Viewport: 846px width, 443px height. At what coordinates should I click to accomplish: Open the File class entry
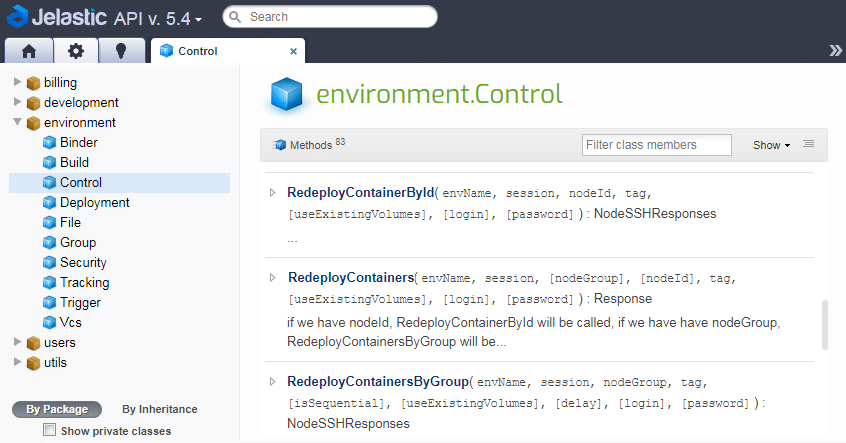(x=70, y=222)
